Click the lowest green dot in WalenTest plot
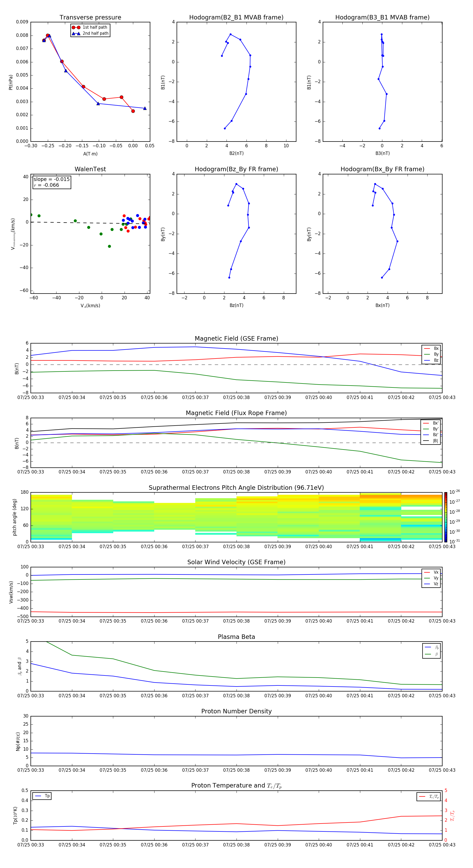This screenshot has height=868, width=473. coord(109,246)
